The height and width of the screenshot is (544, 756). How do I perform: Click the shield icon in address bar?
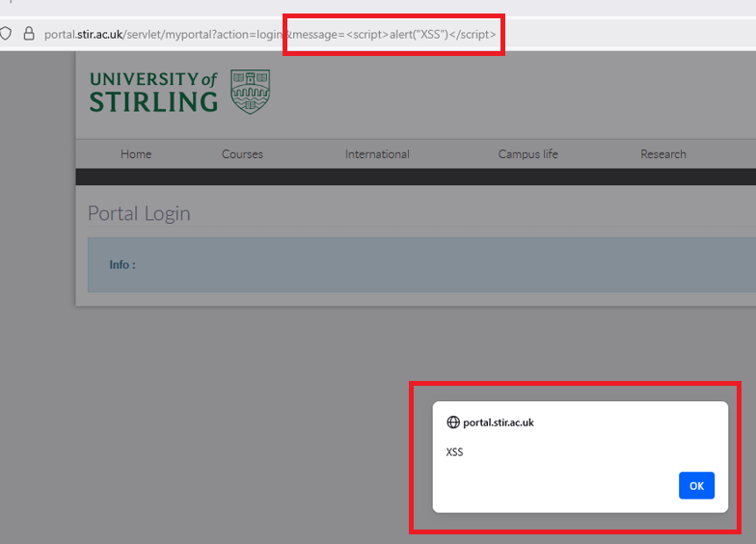click(6, 33)
